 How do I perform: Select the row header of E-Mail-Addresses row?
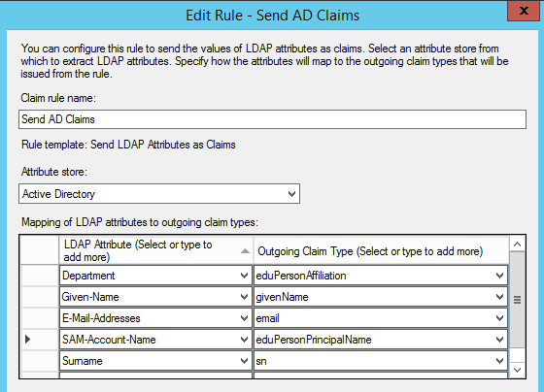coord(40,318)
